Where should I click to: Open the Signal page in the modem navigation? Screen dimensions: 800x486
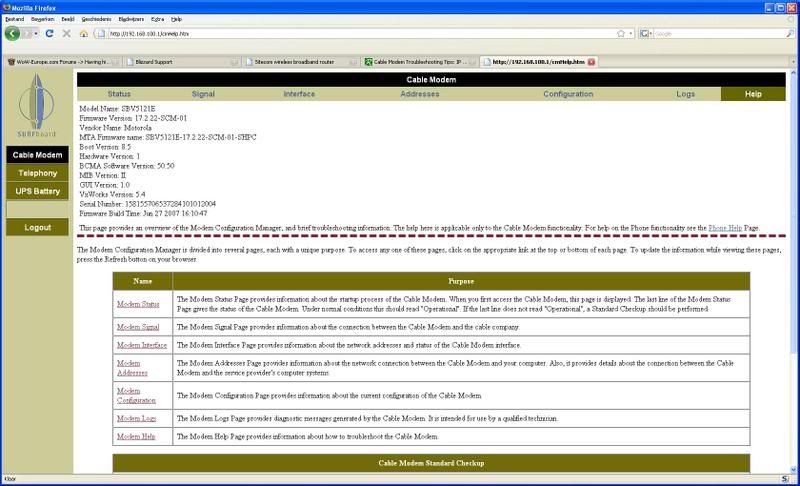click(x=203, y=93)
